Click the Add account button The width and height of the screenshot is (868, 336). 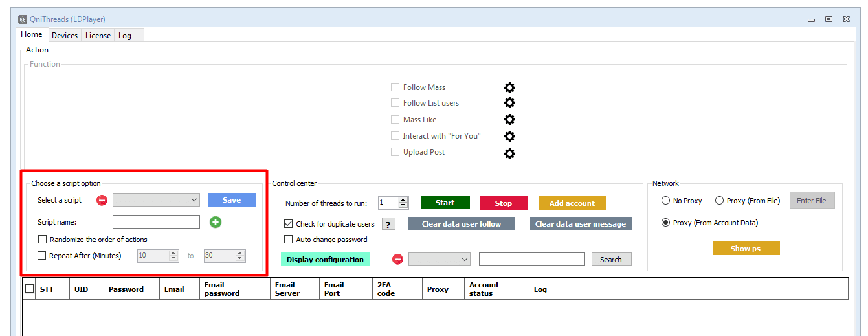[572, 203]
